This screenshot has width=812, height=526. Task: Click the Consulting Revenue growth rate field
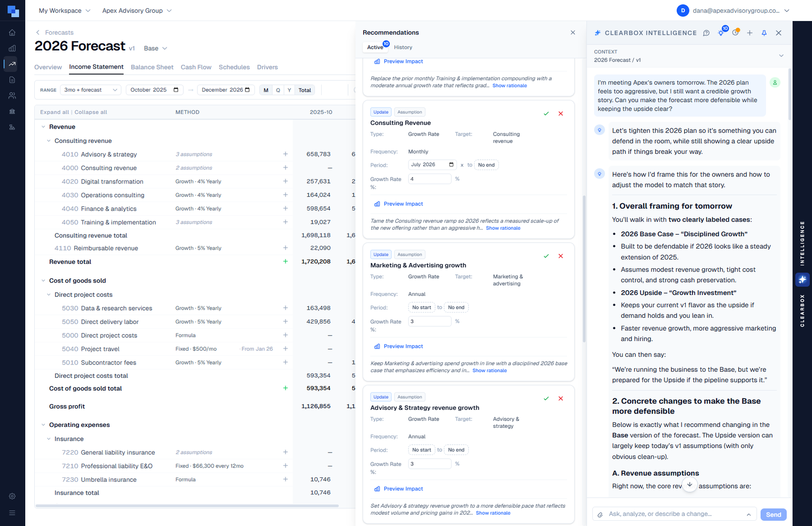pos(429,179)
